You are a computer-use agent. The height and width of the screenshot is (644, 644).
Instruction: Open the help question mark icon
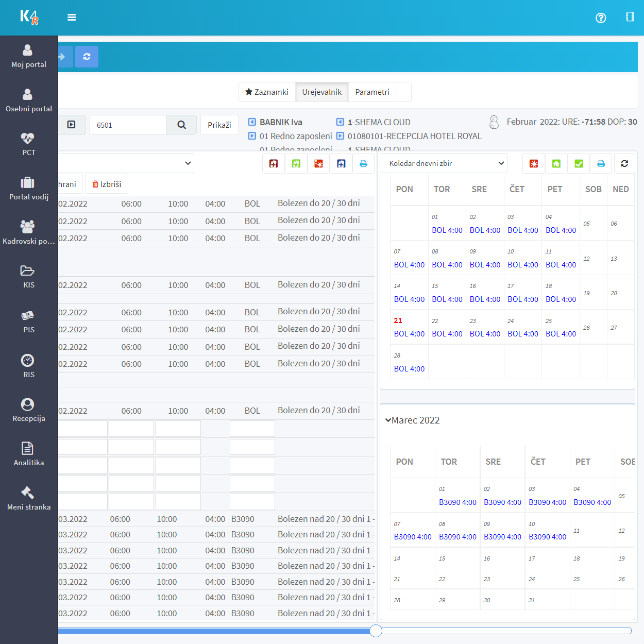tap(601, 18)
